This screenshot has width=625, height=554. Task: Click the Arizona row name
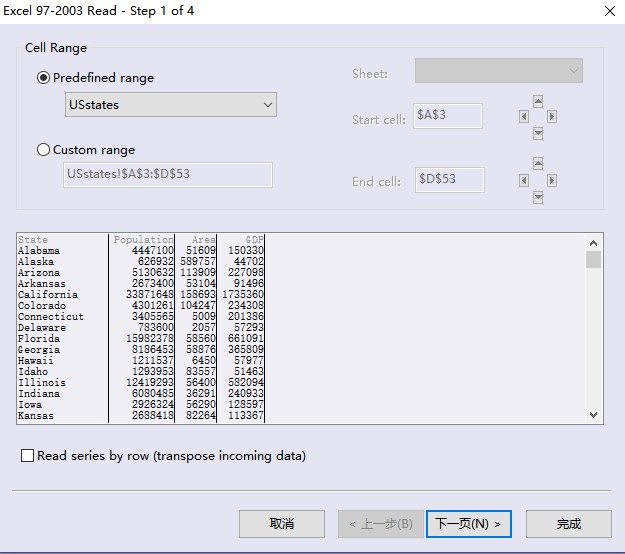point(39,273)
